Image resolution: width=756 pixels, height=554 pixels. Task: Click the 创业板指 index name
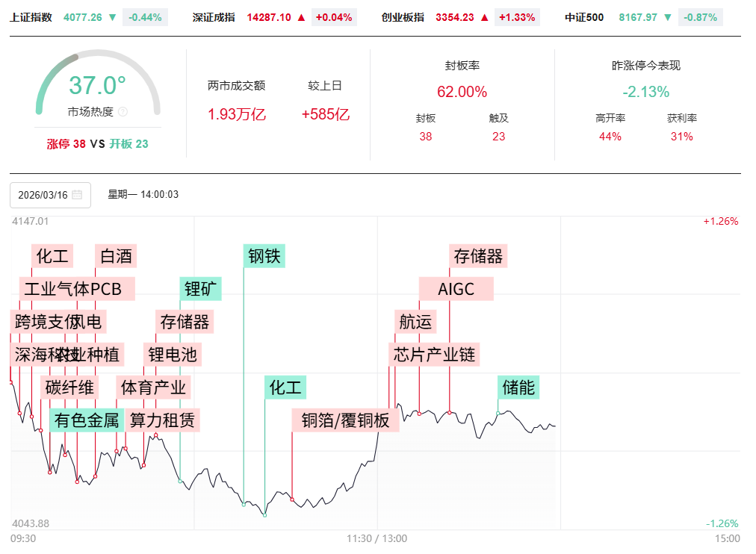[x=403, y=17]
